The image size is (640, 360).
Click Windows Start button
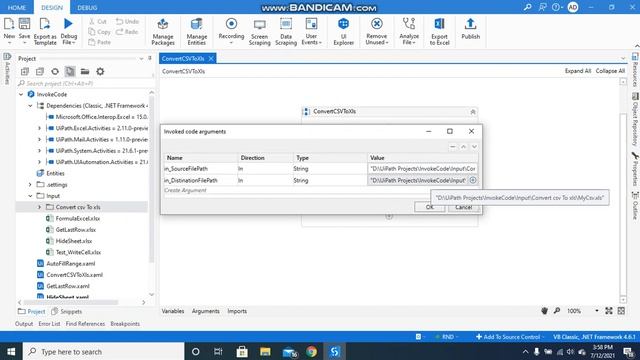pos(11,351)
